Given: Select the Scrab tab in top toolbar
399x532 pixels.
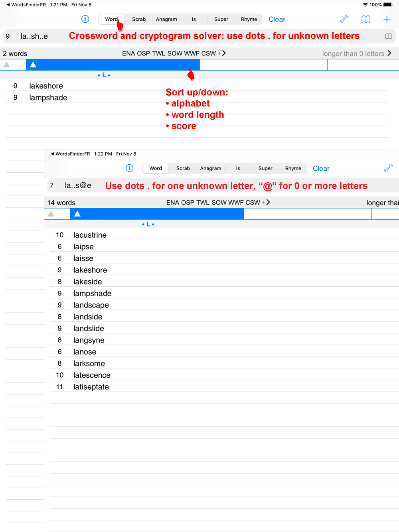Looking at the screenshot, I should (139, 19).
